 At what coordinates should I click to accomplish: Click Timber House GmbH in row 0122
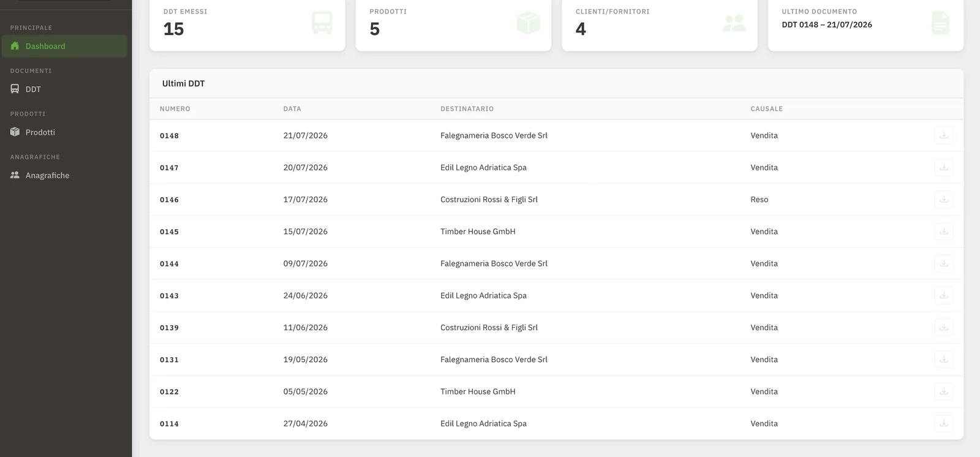click(478, 391)
